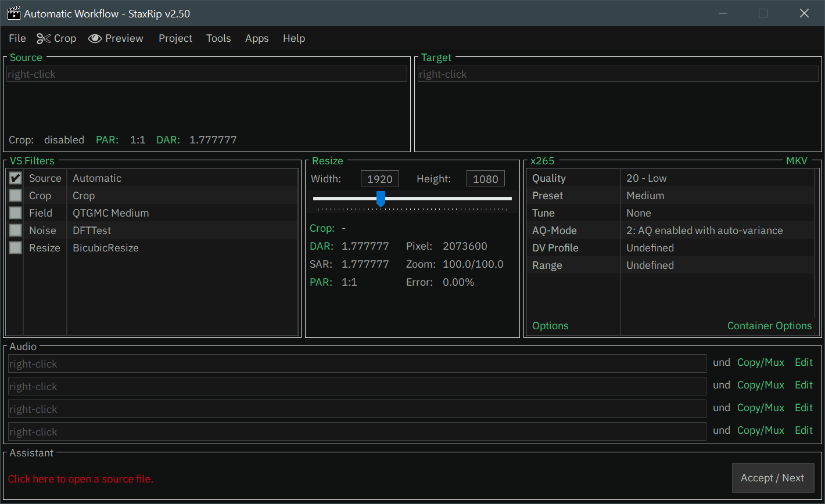Open the File menu

(x=17, y=38)
